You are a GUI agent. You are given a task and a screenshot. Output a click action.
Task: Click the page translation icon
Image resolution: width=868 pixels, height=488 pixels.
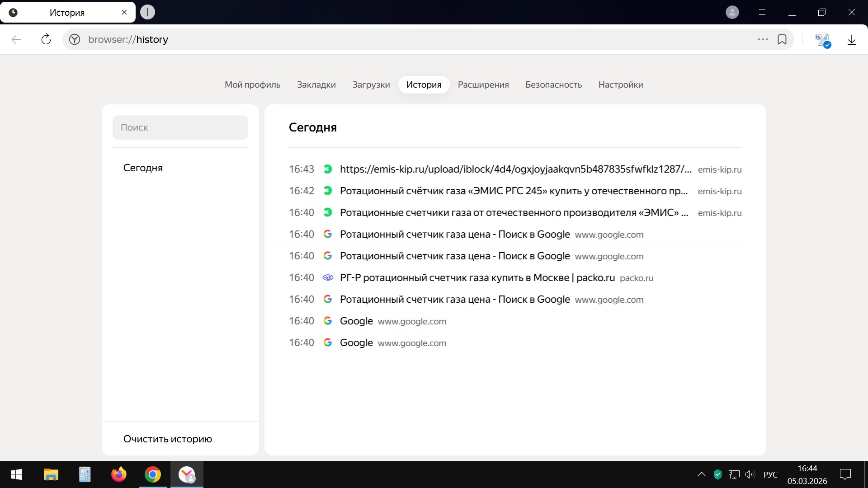click(822, 40)
